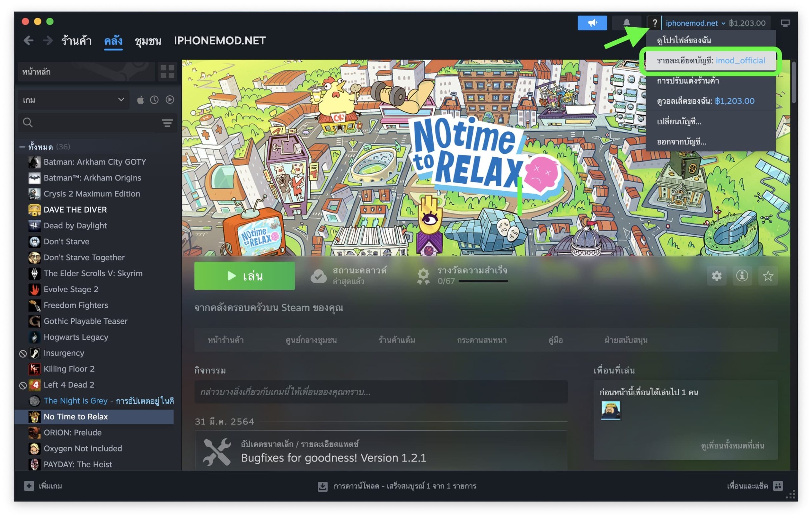Switch to Big Picture mode monitor icon
812x518 pixels.
coord(785,23)
